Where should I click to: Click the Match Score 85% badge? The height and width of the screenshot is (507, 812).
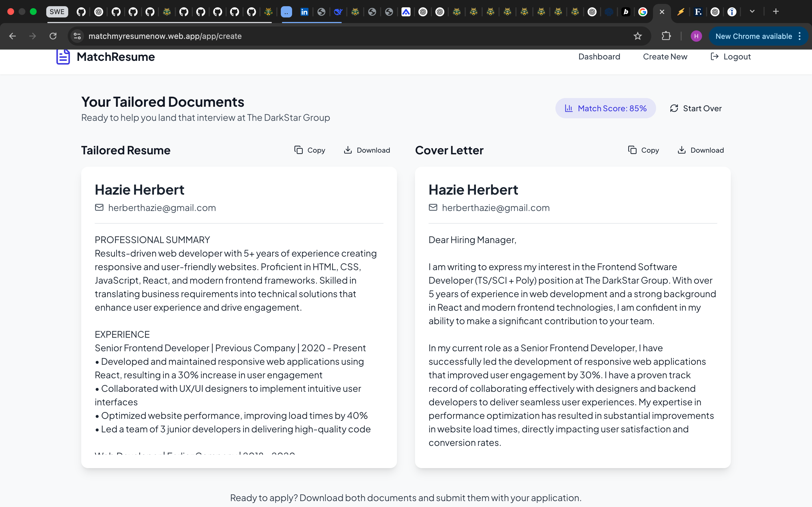tap(605, 108)
